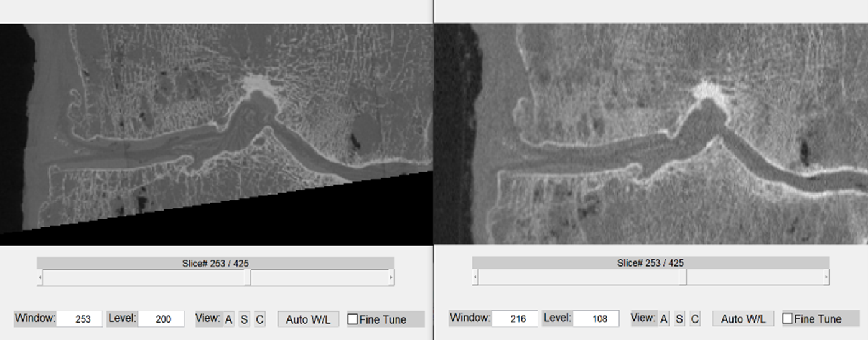
Task: Click the right panel slice slider thumb
Action: pyautogui.click(x=683, y=277)
